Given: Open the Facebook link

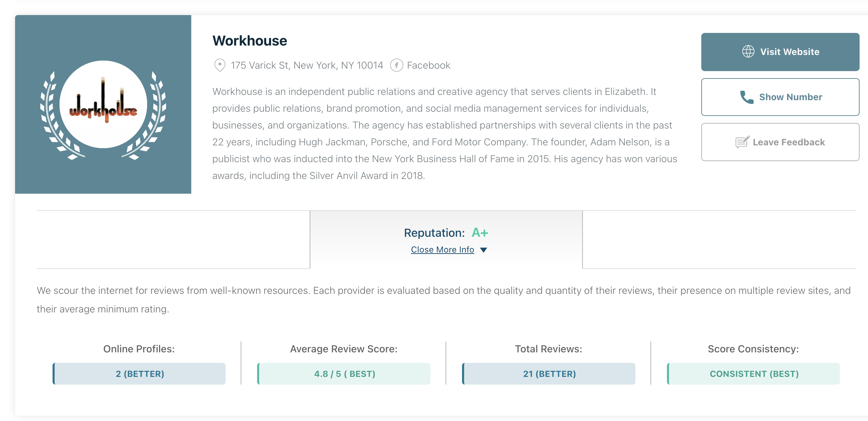Looking at the screenshot, I should click(x=428, y=65).
